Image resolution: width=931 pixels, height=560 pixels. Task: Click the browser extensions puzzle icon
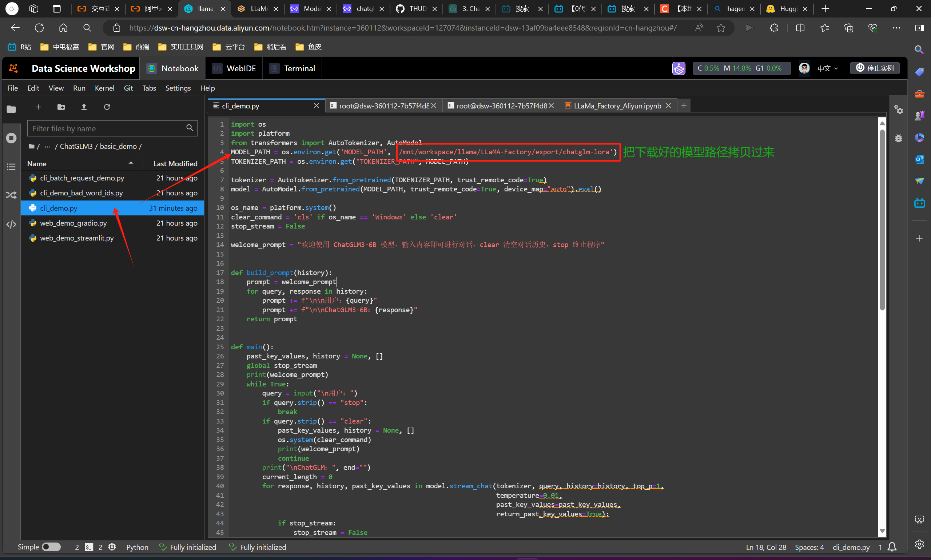[x=774, y=28]
